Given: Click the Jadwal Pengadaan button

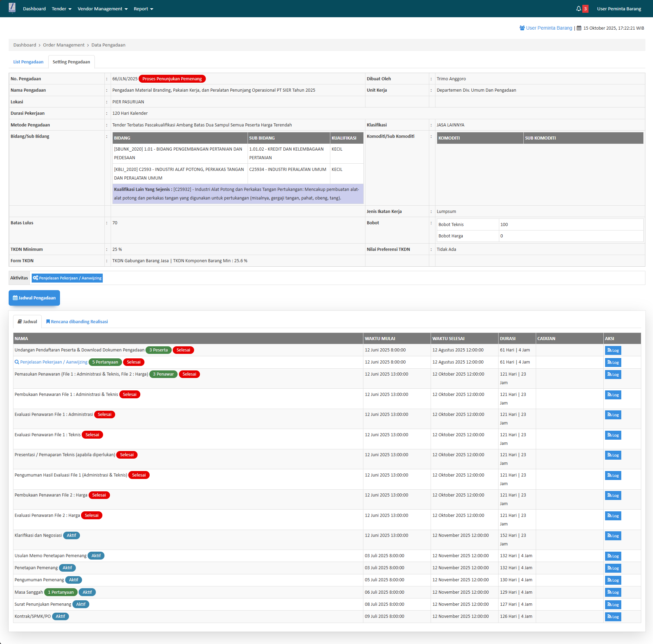Looking at the screenshot, I should coord(34,298).
